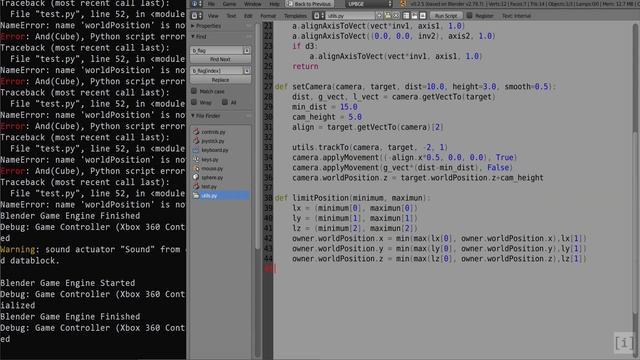Enable the Match case checkbox
640x360 pixels.
coord(194,91)
